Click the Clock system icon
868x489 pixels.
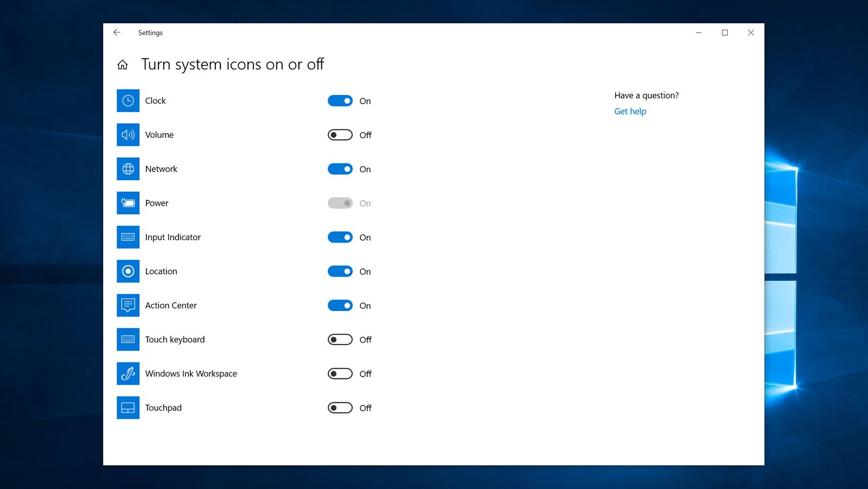click(x=127, y=100)
